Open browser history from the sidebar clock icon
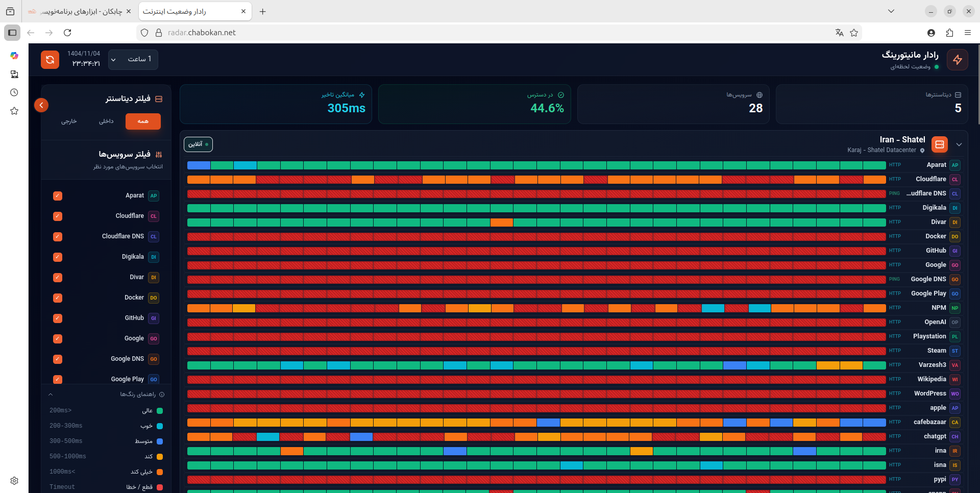Image resolution: width=980 pixels, height=493 pixels. point(14,92)
